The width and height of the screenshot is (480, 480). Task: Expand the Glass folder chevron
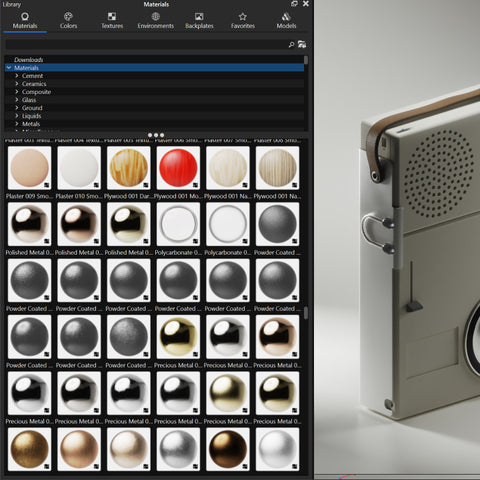(x=17, y=100)
